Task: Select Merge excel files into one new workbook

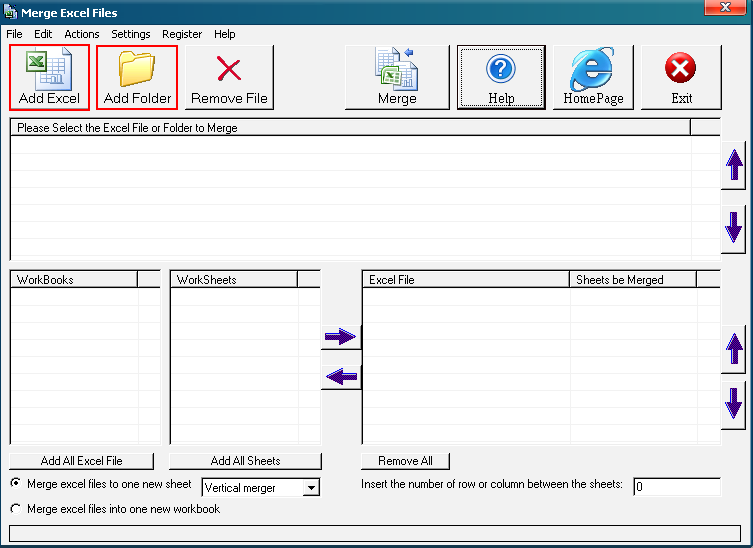Action: pos(16,509)
